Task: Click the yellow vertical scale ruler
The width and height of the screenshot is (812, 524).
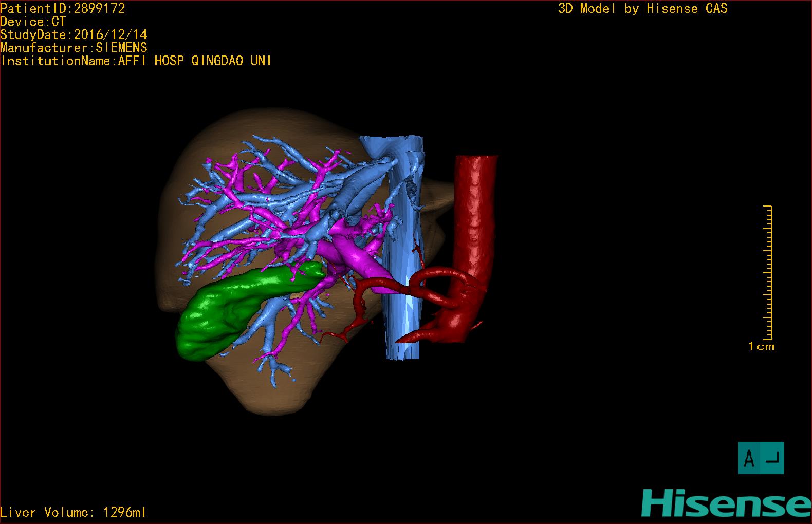Action: pos(767,272)
